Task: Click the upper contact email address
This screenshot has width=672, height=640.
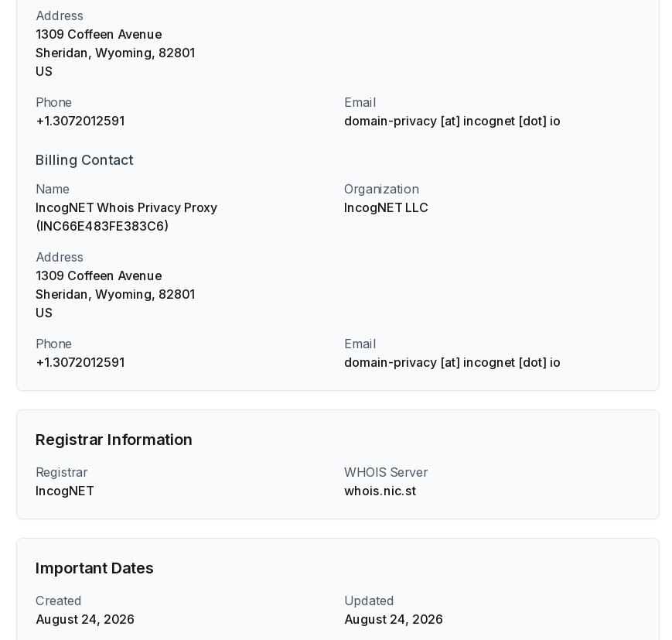Action: [452, 121]
